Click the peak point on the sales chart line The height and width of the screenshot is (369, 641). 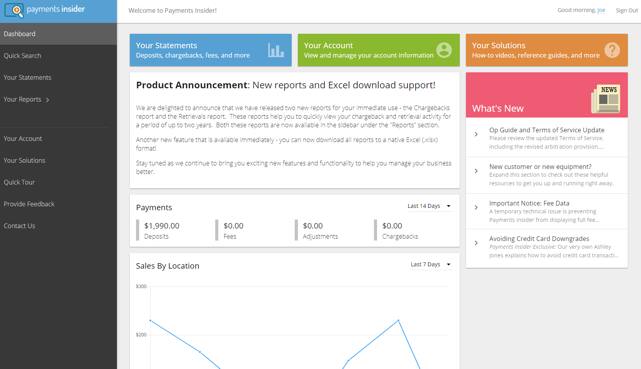click(399, 320)
